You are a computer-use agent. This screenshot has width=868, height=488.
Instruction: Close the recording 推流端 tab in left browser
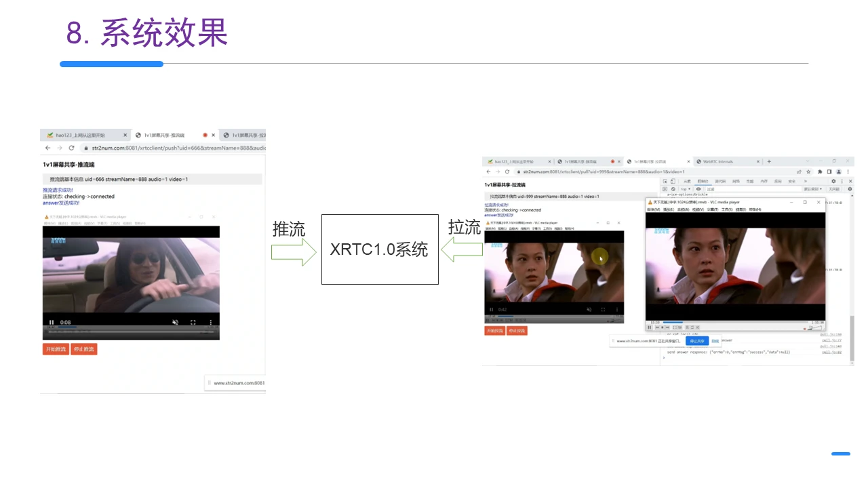point(214,135)
